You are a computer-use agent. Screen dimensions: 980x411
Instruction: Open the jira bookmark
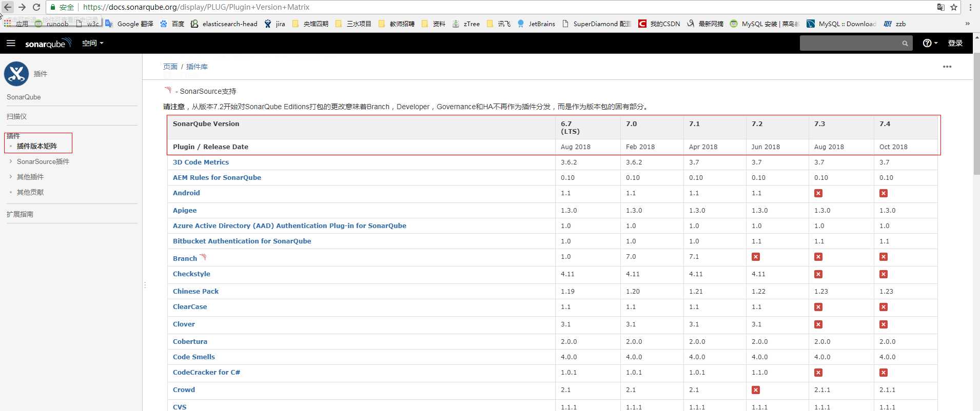point(275,24)
